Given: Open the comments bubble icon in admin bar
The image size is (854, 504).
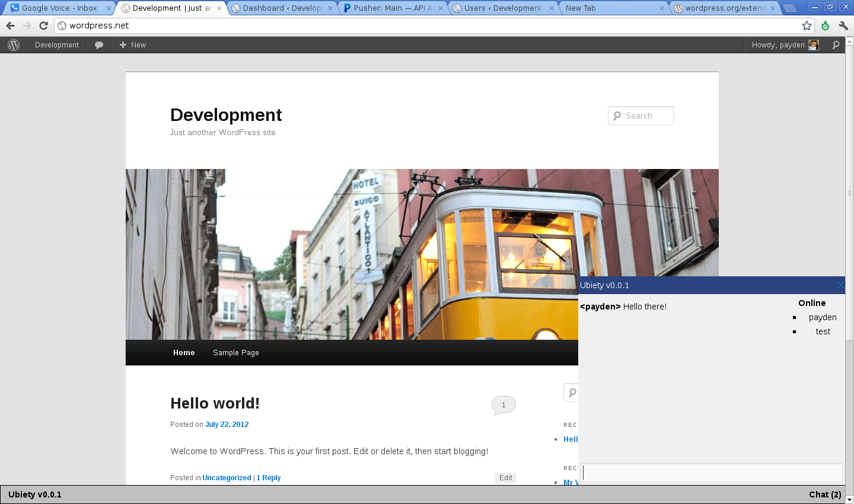Looking at the screenshot, I should pyautogui.click(x=99, y=45).
